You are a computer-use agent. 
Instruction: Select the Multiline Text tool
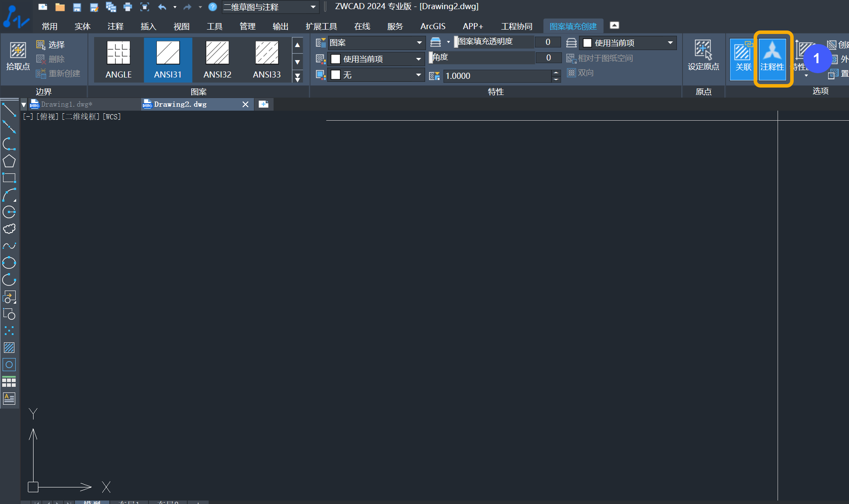9,399
